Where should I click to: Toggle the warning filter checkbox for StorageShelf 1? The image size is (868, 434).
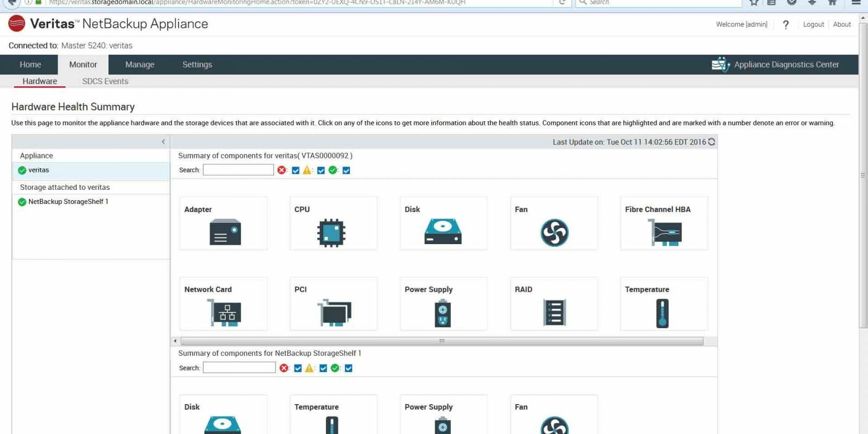point(323,368)
